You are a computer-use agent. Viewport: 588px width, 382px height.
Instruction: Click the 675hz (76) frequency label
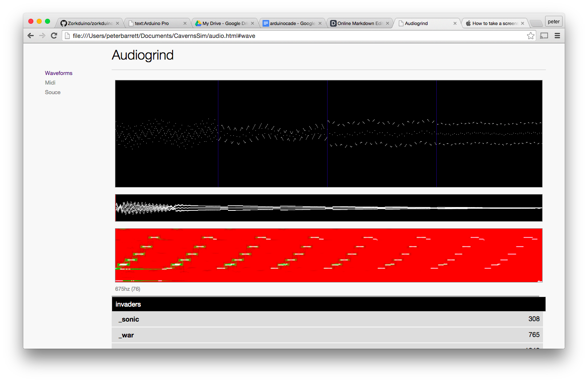[x=128, y=289]
